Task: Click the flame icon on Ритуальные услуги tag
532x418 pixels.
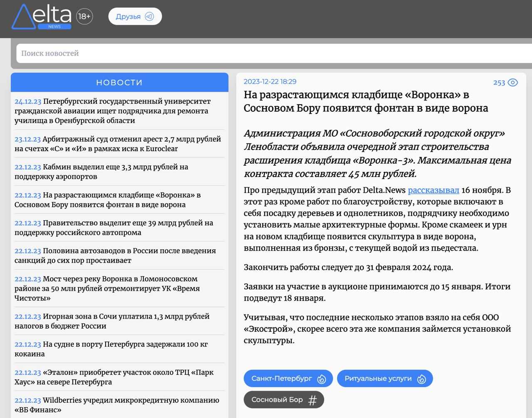Action: 421,379
